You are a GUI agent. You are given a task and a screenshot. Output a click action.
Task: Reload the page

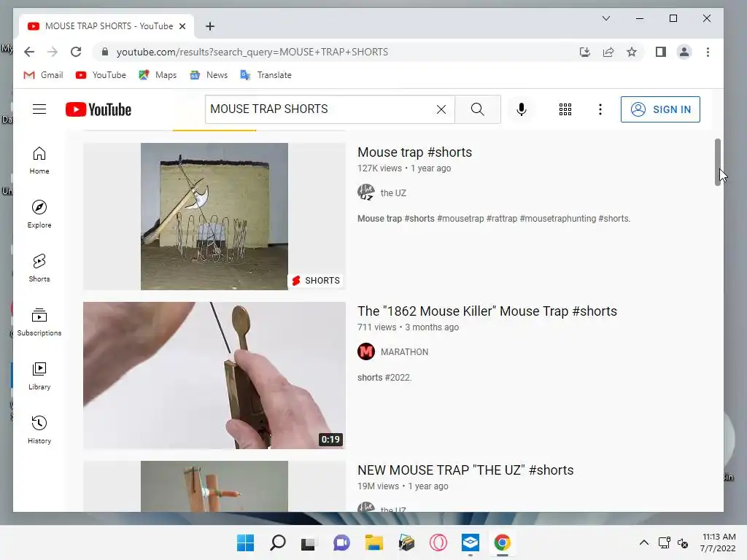pos(76,52)
